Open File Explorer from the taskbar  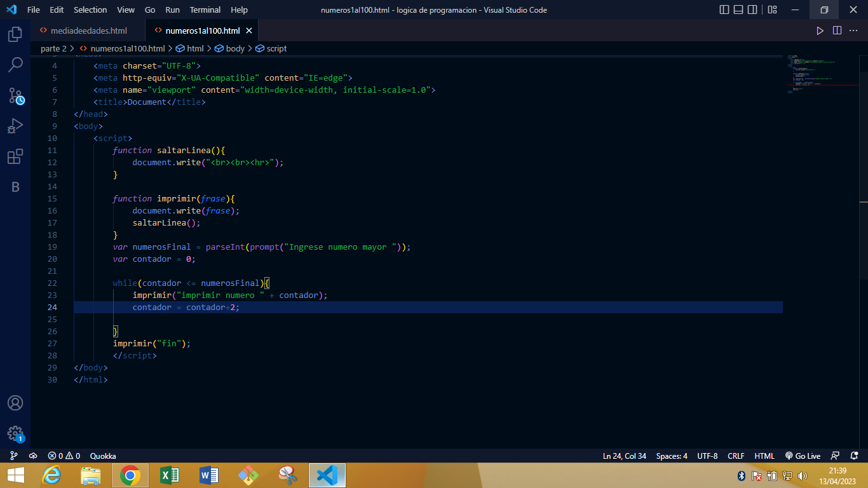pos(91,475)
